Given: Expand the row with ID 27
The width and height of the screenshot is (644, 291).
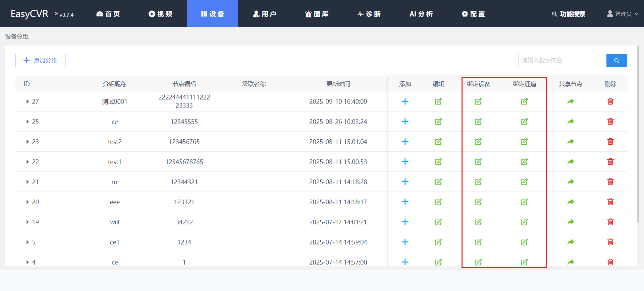Looking at the screenshot, I should point(28,101).
